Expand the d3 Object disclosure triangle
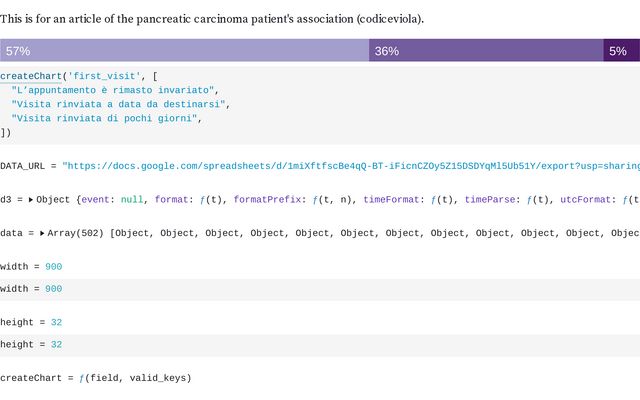Viewport: 640px width, 400px height. (31, 199)
